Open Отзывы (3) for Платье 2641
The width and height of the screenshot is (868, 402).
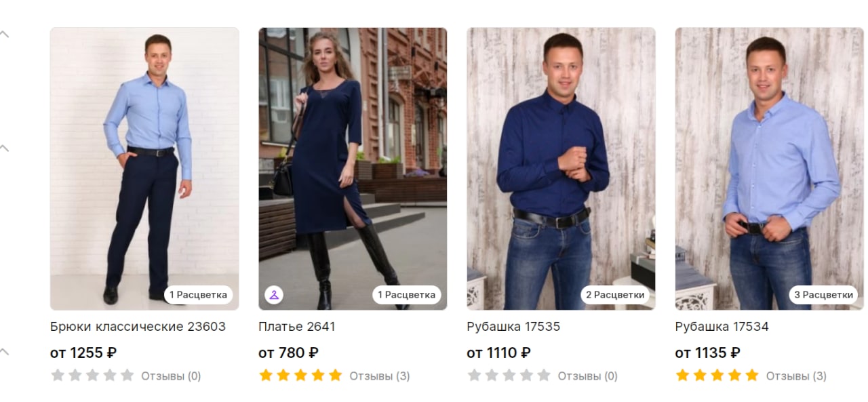click(380, 376)
